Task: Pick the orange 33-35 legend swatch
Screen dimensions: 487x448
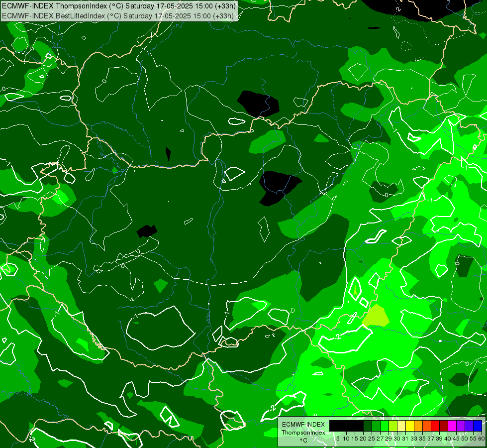Action: (418, 426)
